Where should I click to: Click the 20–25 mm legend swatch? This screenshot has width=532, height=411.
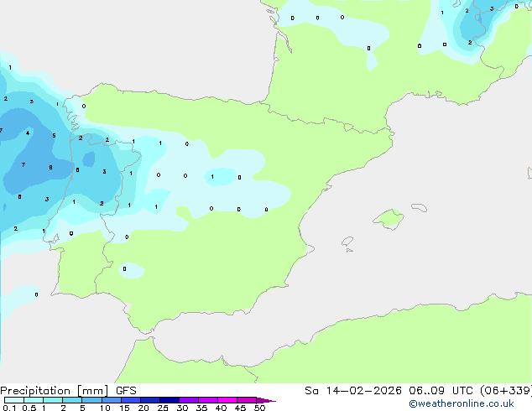pos(149,400)
